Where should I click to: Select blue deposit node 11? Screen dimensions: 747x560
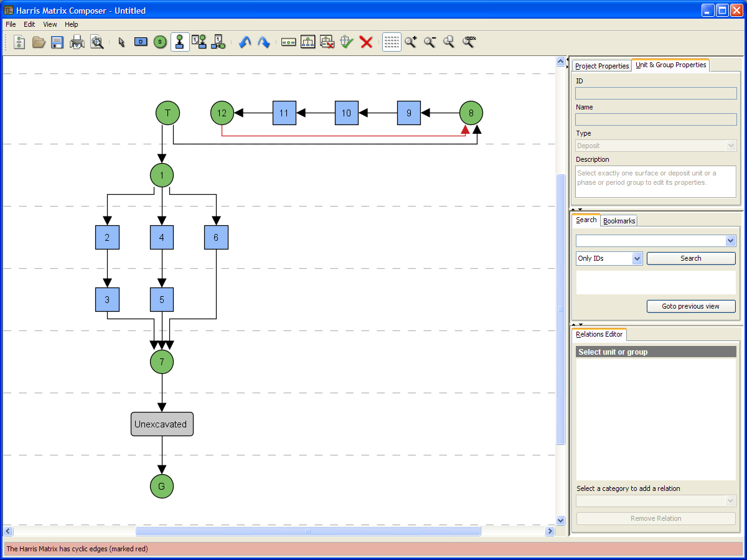coord(284,113)
